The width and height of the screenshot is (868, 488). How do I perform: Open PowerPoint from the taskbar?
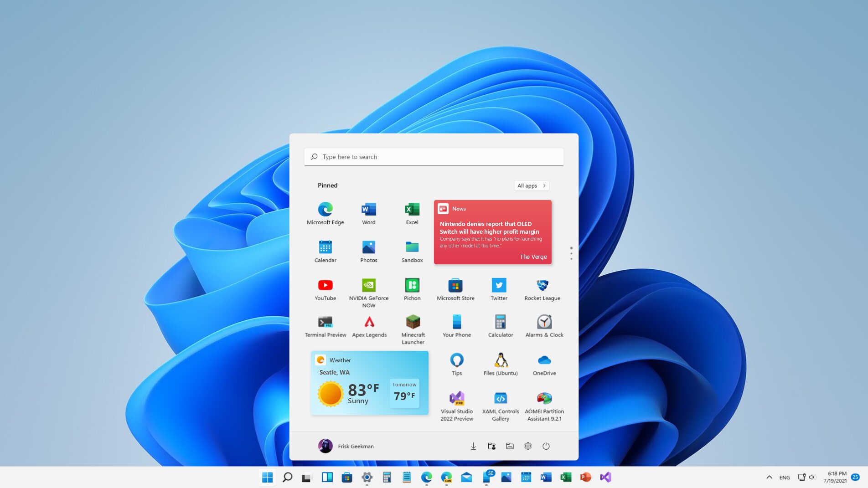[586, 477]
